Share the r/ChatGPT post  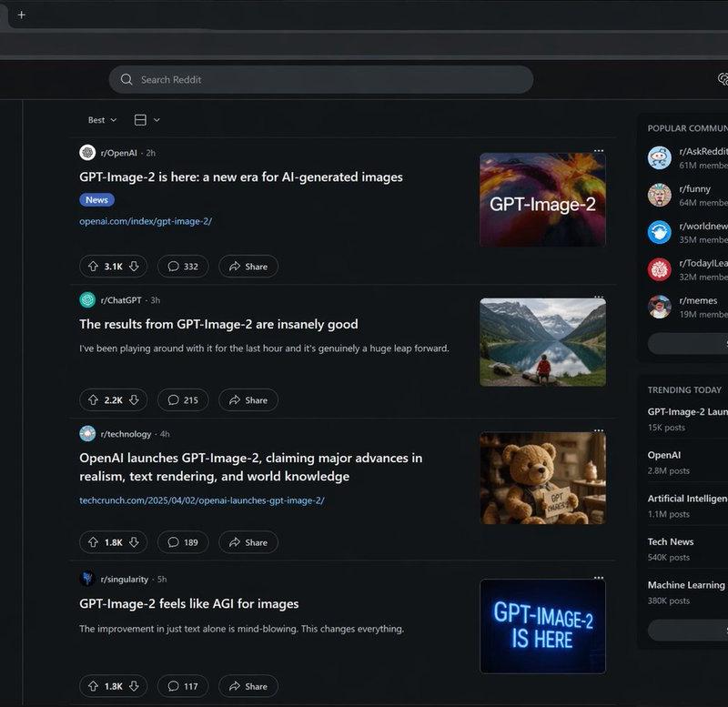click(248, 400)
